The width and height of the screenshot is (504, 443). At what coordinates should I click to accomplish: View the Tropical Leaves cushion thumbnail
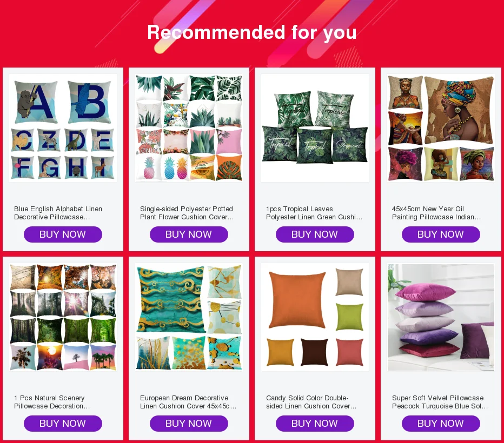(315, 128)
